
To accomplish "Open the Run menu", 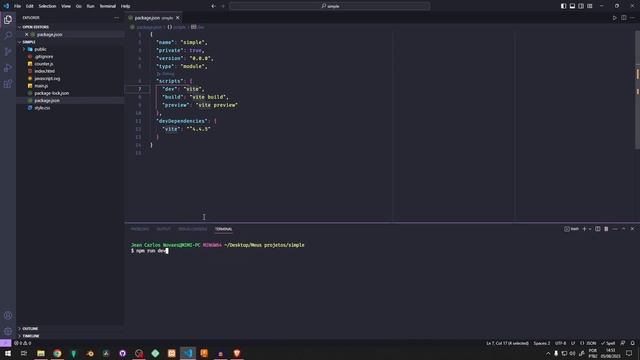I will [x=91, y=6].
